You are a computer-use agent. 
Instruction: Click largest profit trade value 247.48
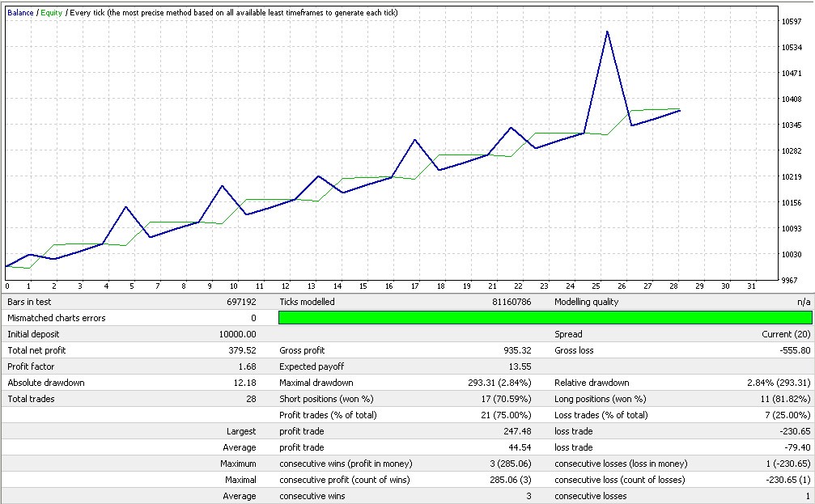(x=517, y=431)
